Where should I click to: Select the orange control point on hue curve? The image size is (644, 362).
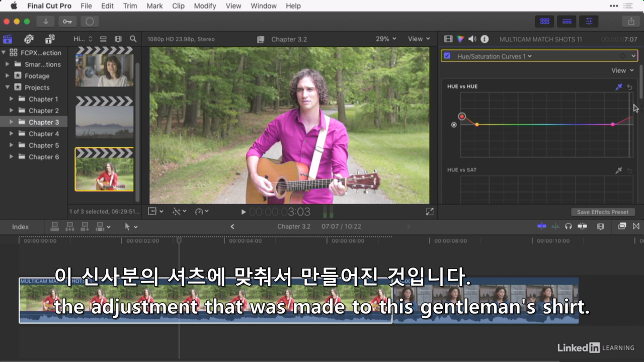click(x=477, y=124)
